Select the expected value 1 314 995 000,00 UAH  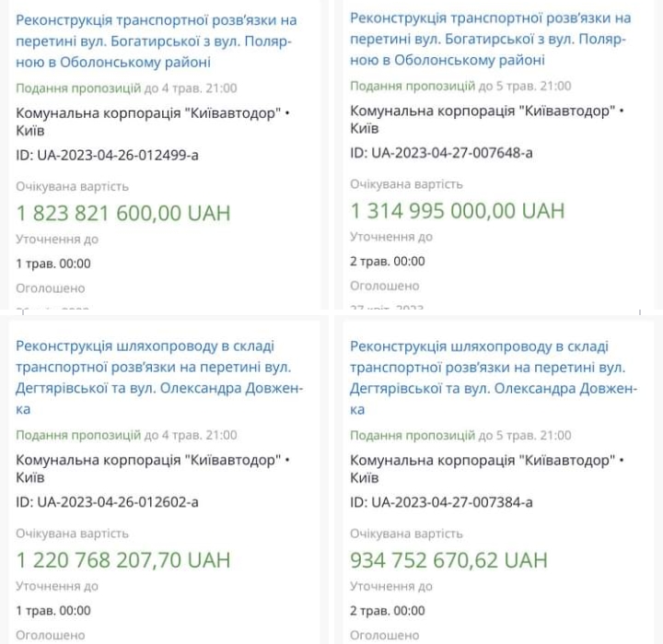coord(457,211)
